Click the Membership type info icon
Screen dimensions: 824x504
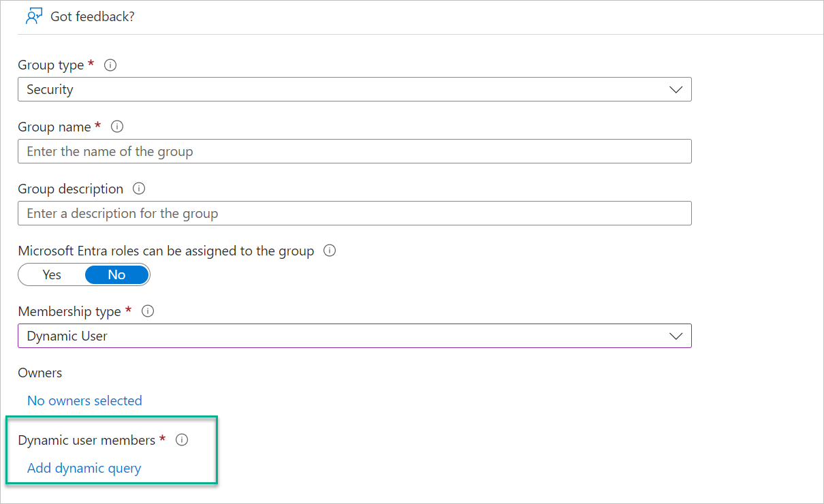coord(148,311)
